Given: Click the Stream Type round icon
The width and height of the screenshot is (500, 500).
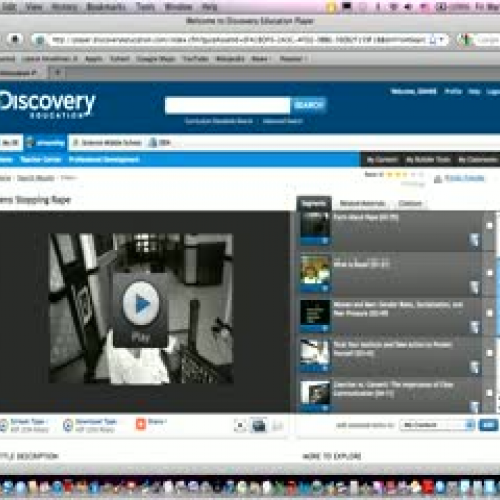Looking at the screenshot, I should click(x=3, y=425).
